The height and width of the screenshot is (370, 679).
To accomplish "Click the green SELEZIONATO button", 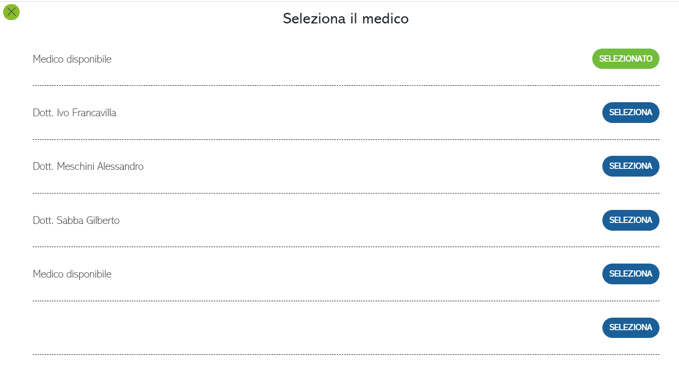I will pos(625,58).
